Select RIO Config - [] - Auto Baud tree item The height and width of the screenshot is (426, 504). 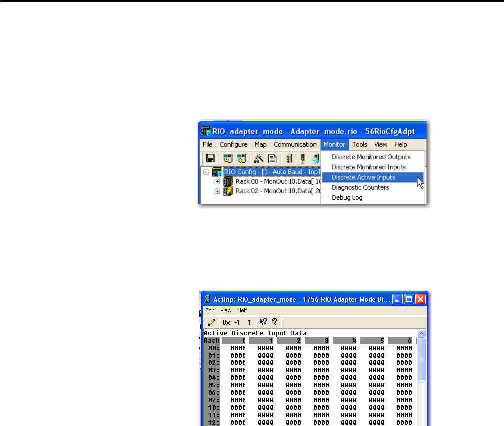[272, 172]
